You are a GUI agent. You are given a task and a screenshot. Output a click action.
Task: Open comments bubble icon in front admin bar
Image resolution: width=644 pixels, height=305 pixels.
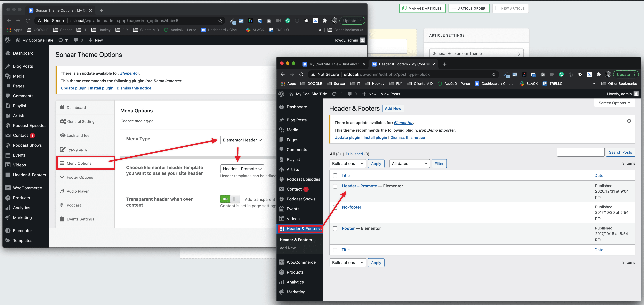352,94
